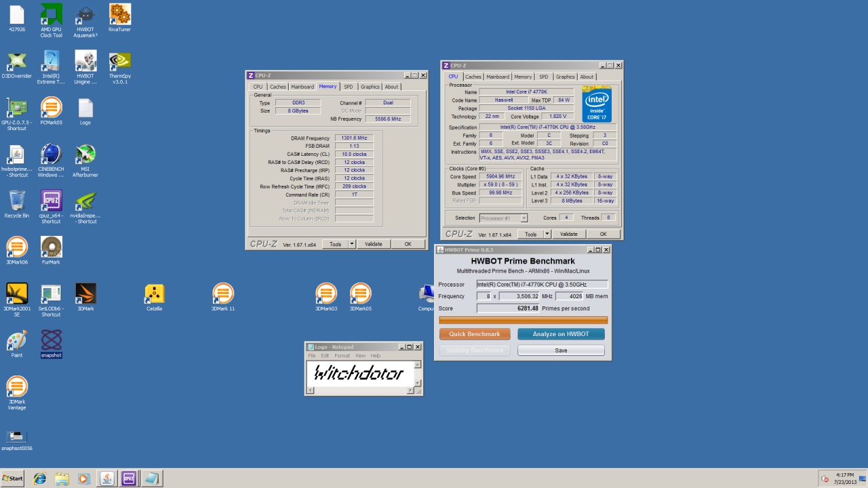Click the Java icon in the taskbar
Screen dimensions: 868x488
pos(106,479)
